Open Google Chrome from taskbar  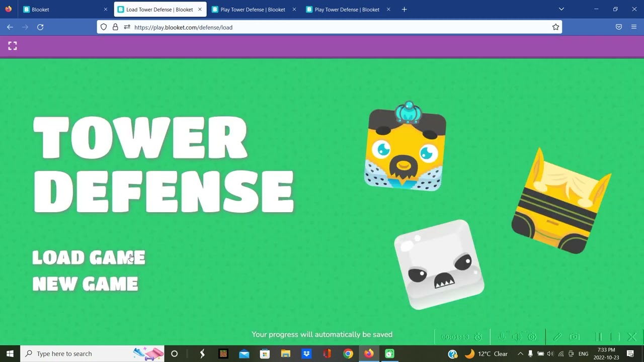click(348, 353)
